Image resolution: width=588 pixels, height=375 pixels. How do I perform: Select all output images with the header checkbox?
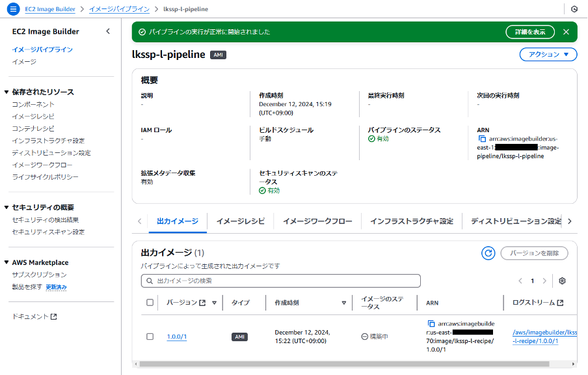[x=150, y=303]
